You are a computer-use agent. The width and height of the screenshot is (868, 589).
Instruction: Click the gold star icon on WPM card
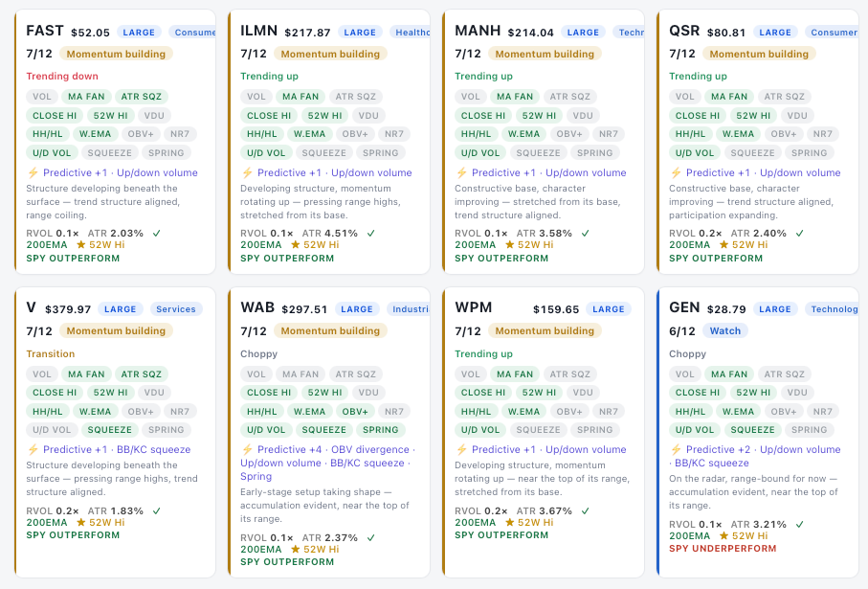(509, 523)
